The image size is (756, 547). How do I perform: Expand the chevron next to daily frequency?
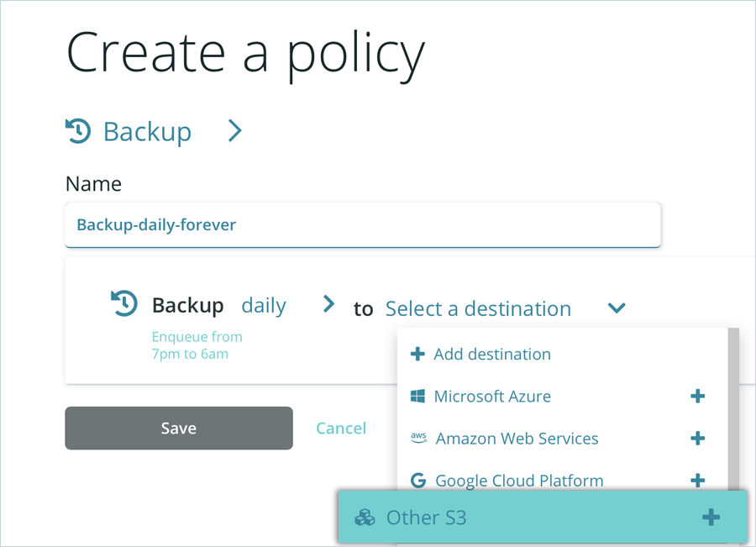tap(328, 304)
